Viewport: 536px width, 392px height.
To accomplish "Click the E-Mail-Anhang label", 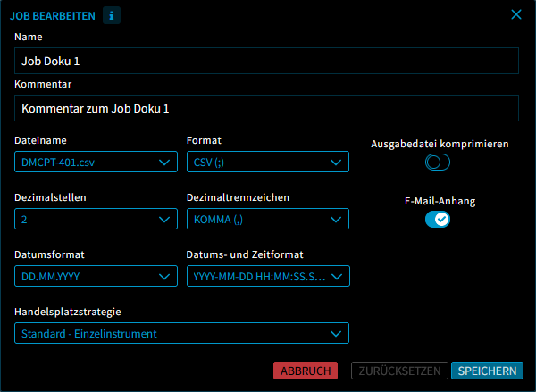I will pos(440,201).
